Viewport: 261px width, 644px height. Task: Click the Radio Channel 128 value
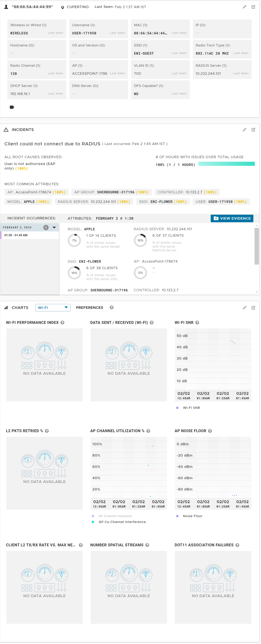pyautogui.click(x=14, y=74)
